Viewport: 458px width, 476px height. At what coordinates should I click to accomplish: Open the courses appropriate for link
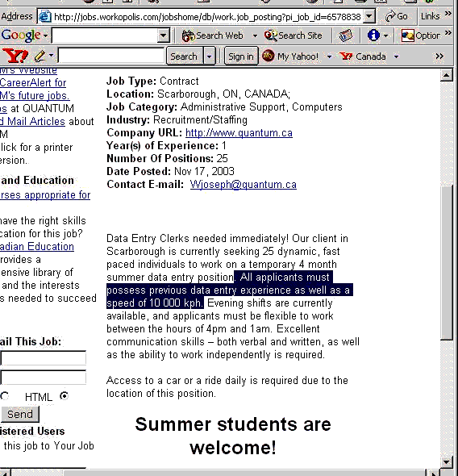pos(45,195)
